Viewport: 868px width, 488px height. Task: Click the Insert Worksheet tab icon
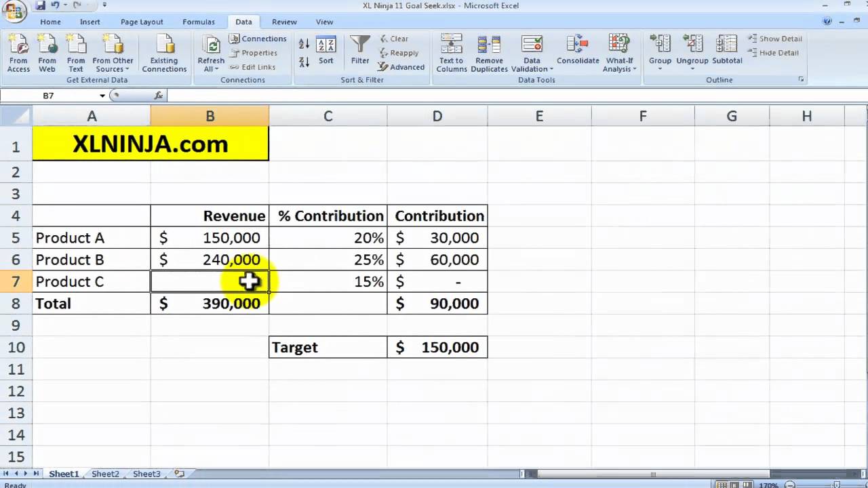179,474
